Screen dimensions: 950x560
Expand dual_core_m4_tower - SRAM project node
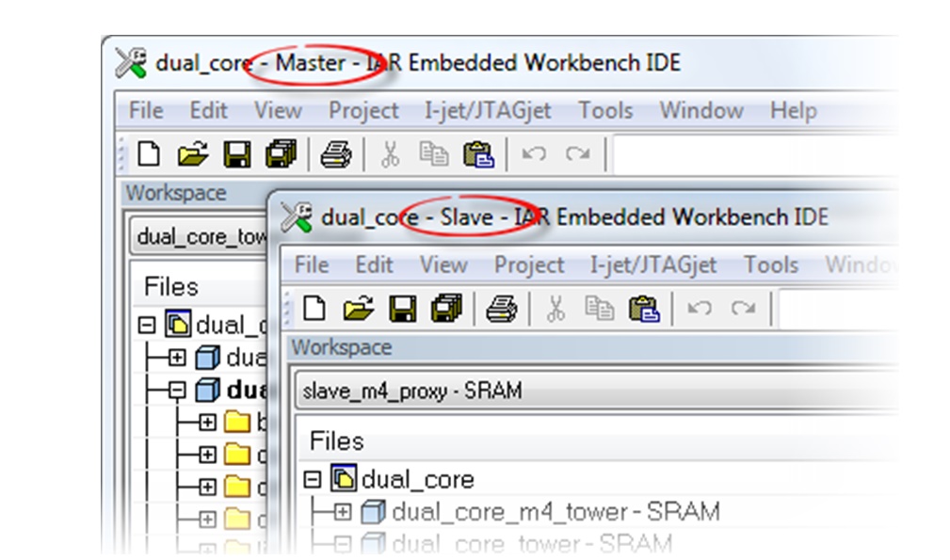click(x=343, y=513)
